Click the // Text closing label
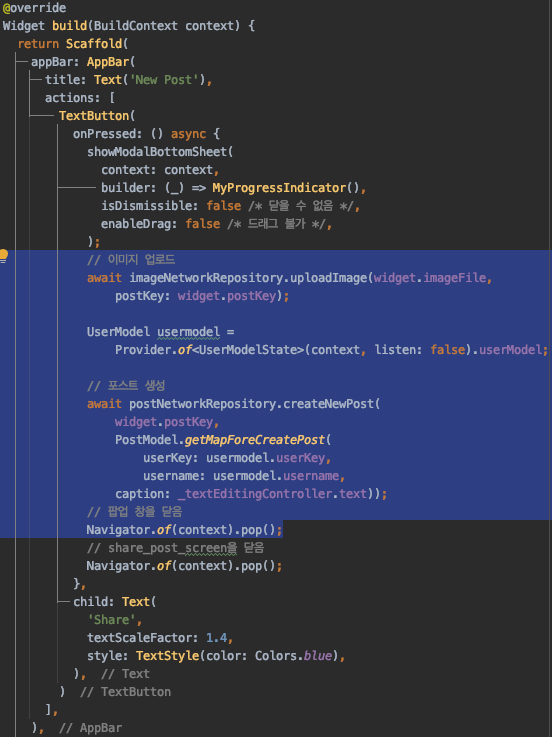The height and width of the screenshot is (737, 552). coord(126,674)
